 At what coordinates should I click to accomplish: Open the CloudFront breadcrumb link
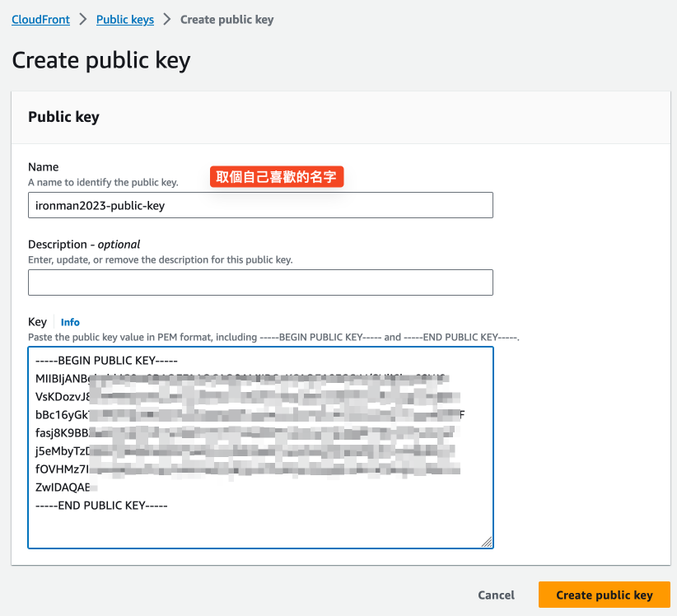tap(40, 19)
